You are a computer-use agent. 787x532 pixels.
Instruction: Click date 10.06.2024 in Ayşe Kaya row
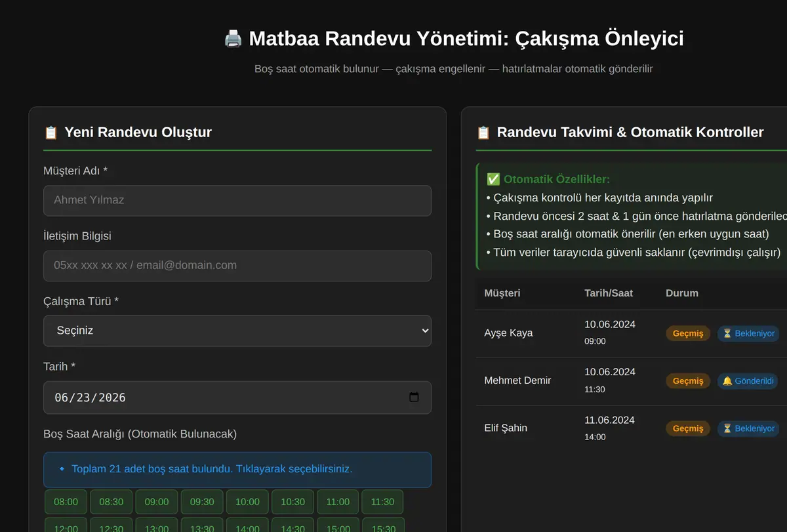[610, 325]
